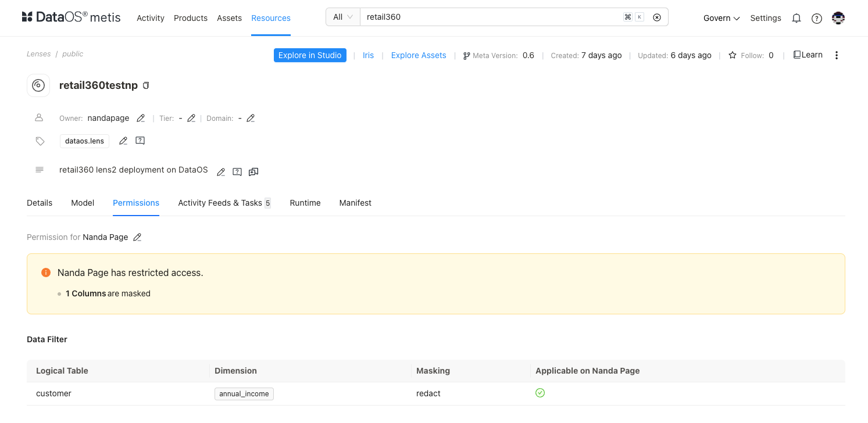
Task: Click the orange restricted-access info icon
Action: pos(46,273)
